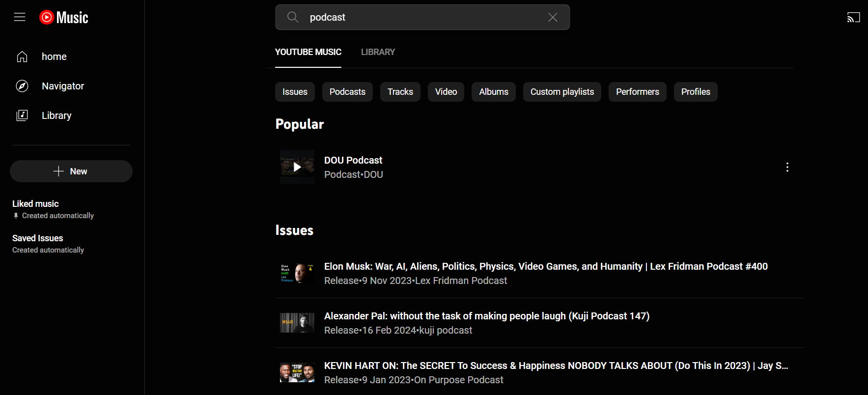The width and height of the screenshot is (868, 395).
Task: Open the Saved Issues playlist
Action: click(38, 238)
